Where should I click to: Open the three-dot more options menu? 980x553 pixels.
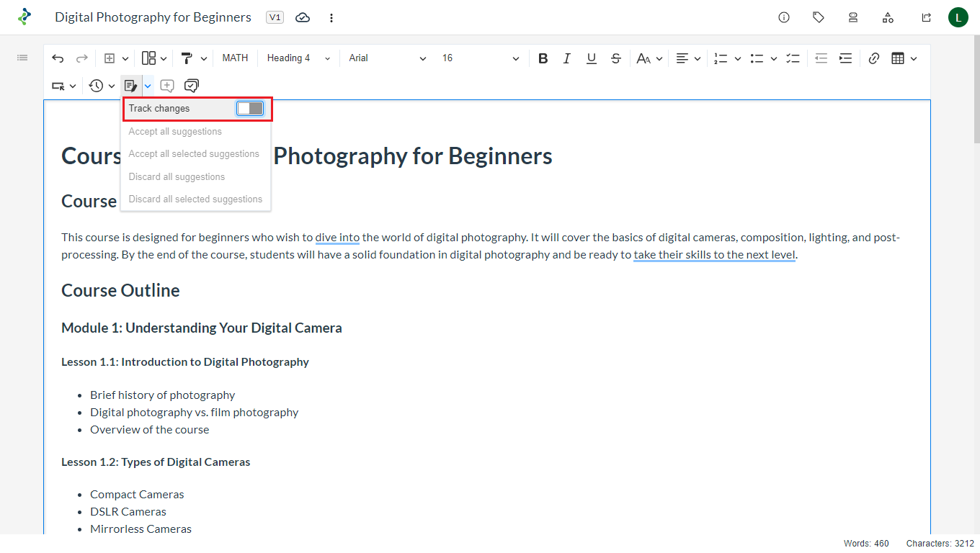coord(331,17)
